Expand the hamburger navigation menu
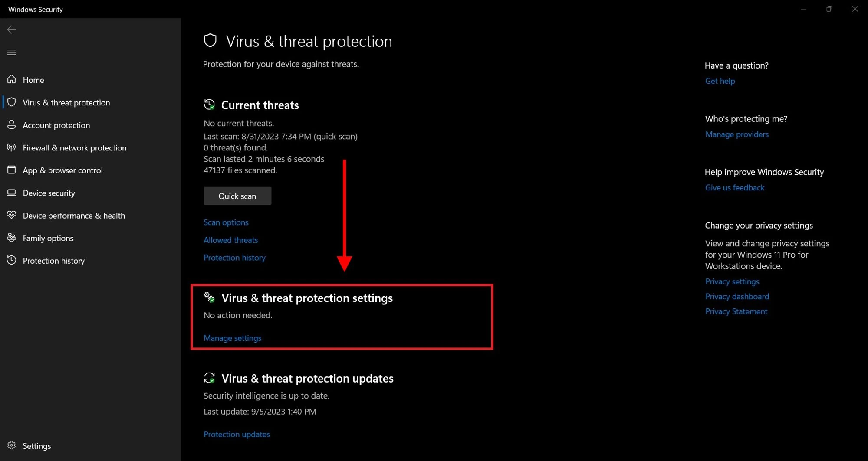Viewport: 868px width, 461px height. pyautogui.click(x=12, y=52)
